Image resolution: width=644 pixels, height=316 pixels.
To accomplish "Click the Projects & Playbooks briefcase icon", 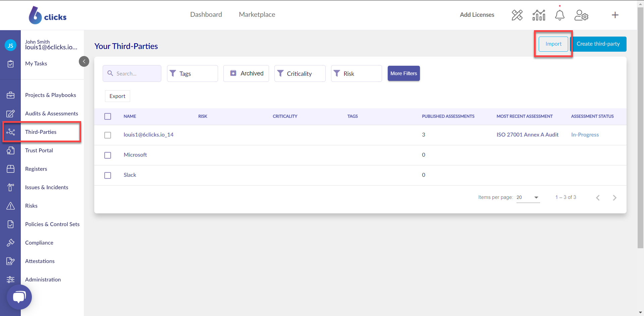I will (11, 95).
